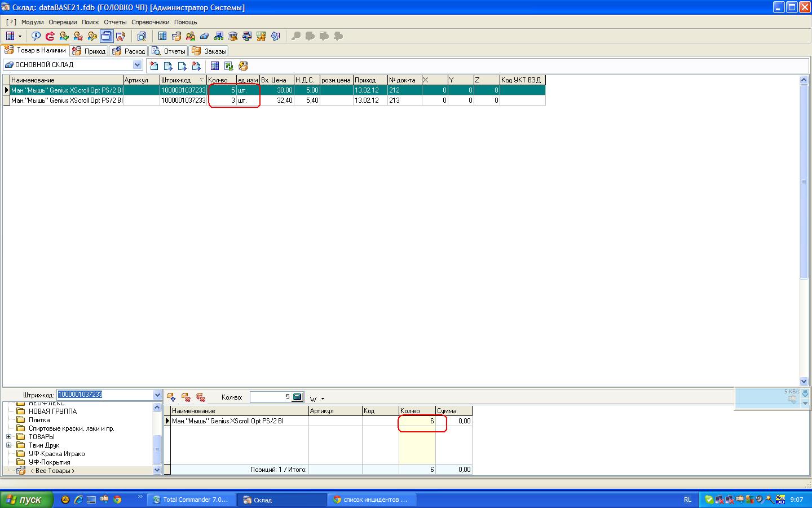Viewport: 812px width, 508px height.
Task: Click the network hierarchy toolbar icon
Action: pos(218,36)
